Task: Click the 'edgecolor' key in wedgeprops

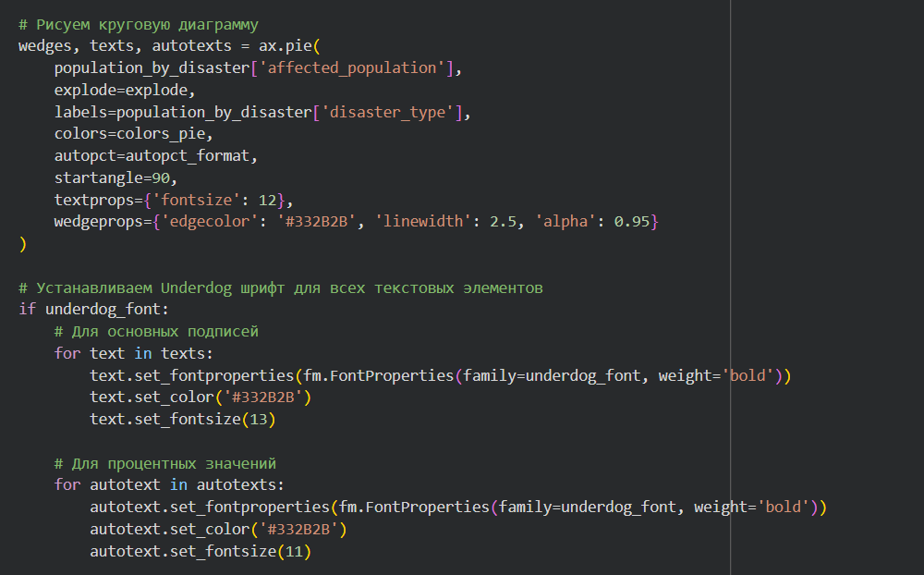Action: pyautogui.click(x=209, y=222)
